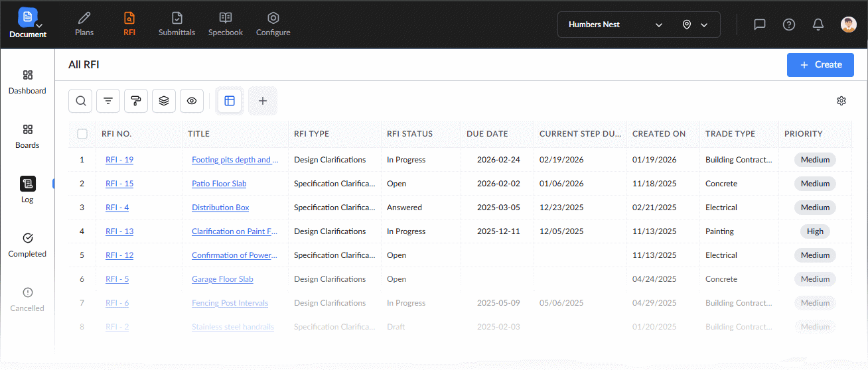Image resolution: width=868 pixels, height=370 pixels.
Task: Open the Configure tab
Action: point(273,25)
